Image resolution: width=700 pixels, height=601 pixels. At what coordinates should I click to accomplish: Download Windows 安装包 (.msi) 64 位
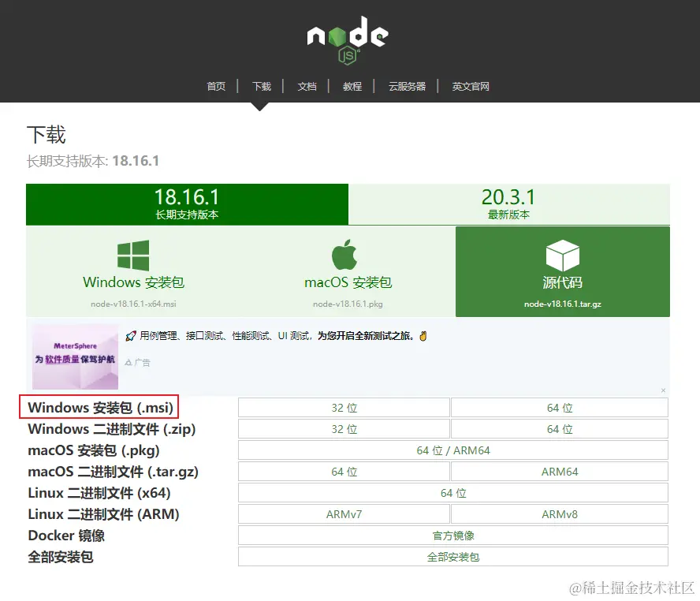tap(560, 407)
